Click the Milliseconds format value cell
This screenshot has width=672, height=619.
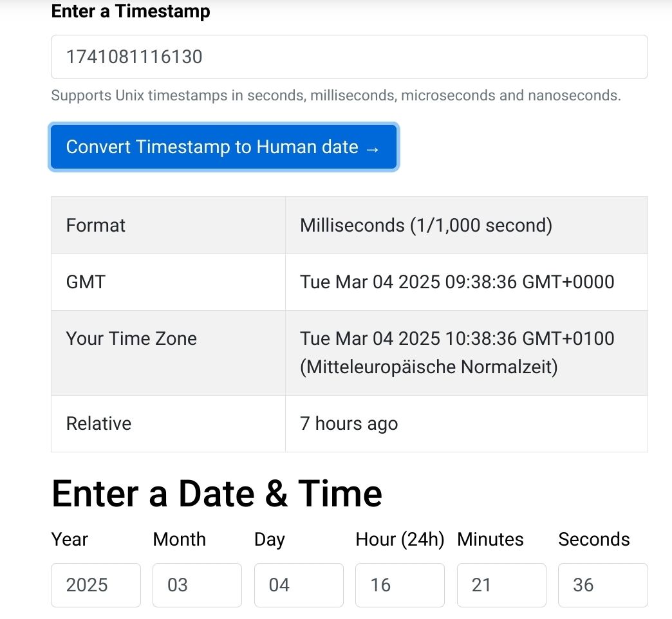tap(426, 225)
